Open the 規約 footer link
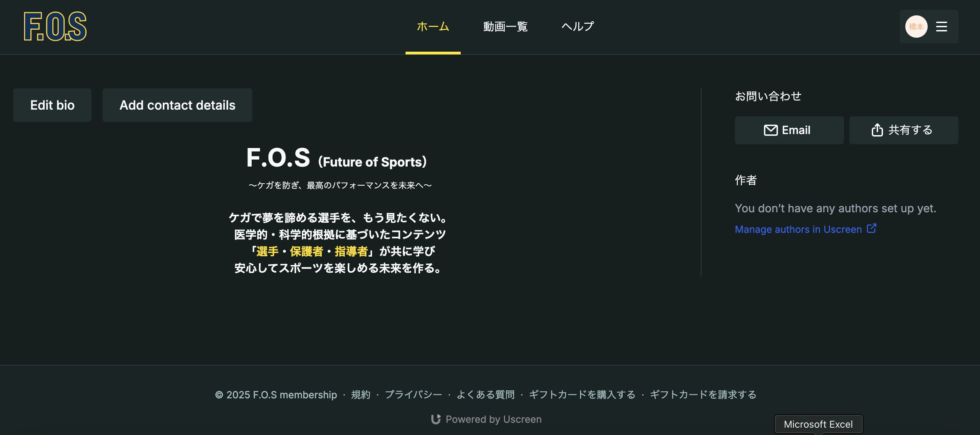The image size is (980, 435). 360,395
